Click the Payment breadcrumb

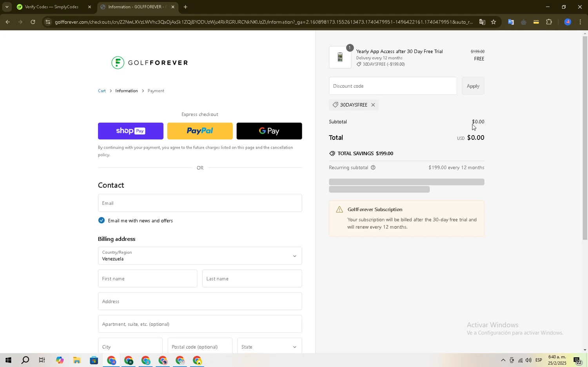pyautogui.click(x=156, y=91)
